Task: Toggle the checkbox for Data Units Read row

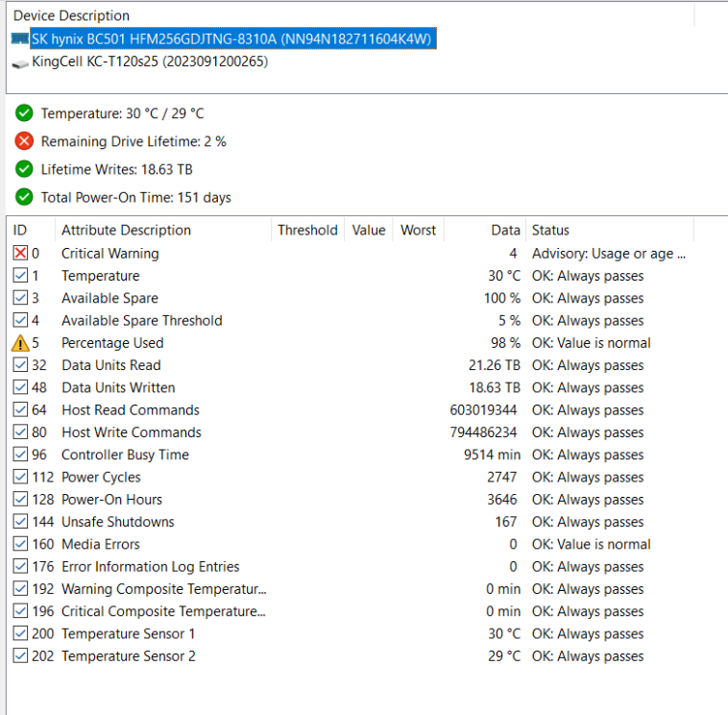Action: click(20, 365)
